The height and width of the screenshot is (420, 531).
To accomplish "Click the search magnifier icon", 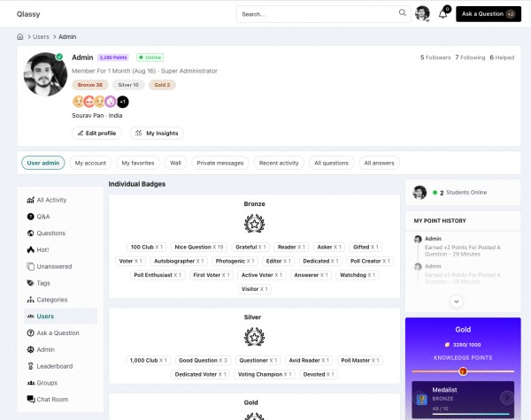I will pyautogui.click(x=402, y=13).
